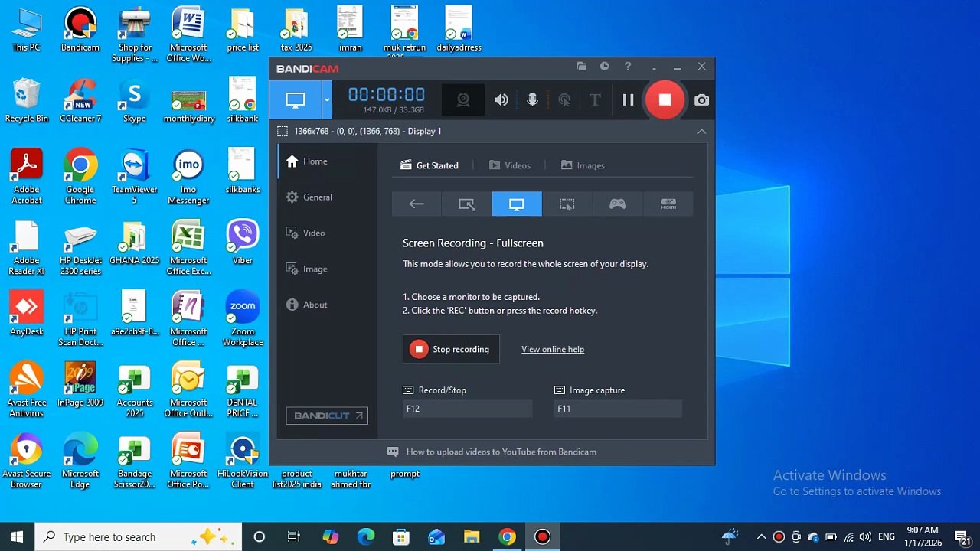Mute the speaker sound icon

501,100
